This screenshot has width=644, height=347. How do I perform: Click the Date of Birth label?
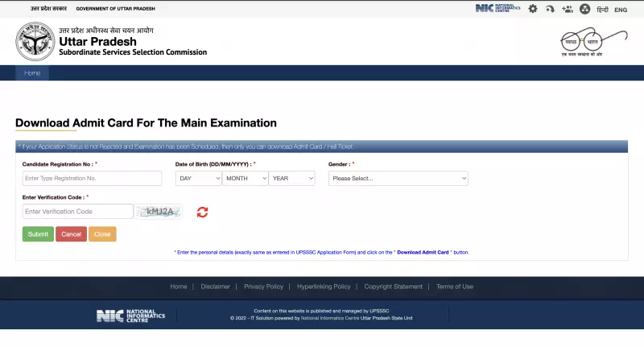[213, 164]
